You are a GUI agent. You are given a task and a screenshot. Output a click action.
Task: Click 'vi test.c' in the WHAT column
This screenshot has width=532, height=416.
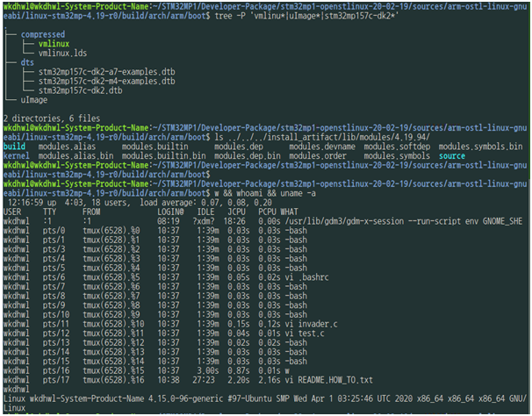[x=305, y=334]
